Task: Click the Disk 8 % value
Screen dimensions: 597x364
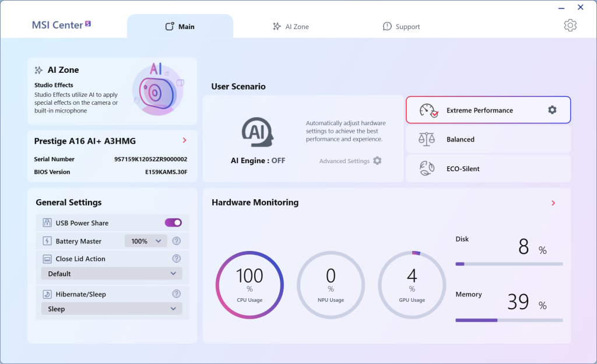Action: pos(532,247)
